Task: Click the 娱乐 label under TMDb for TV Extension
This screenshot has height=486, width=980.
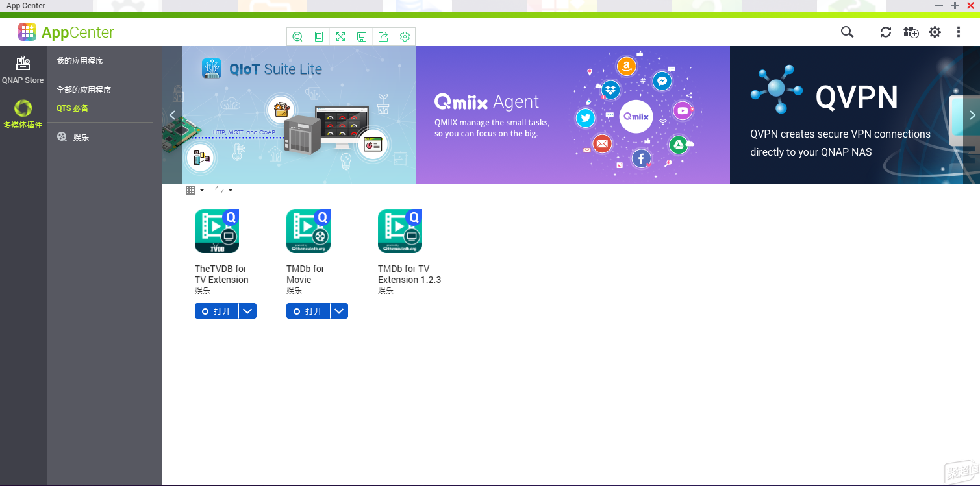Action: (386, 291)
